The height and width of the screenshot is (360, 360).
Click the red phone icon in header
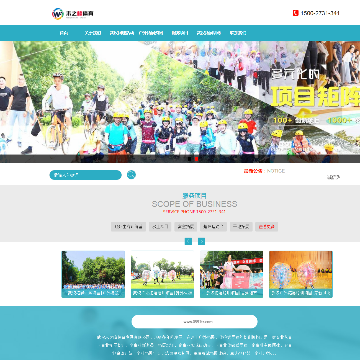[295, 13]
